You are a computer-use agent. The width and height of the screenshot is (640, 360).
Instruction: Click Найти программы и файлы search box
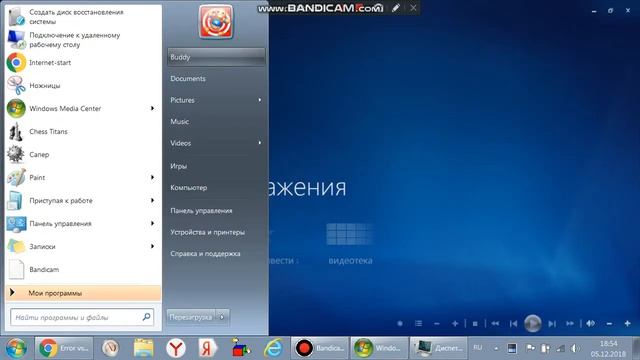point(82,317)
